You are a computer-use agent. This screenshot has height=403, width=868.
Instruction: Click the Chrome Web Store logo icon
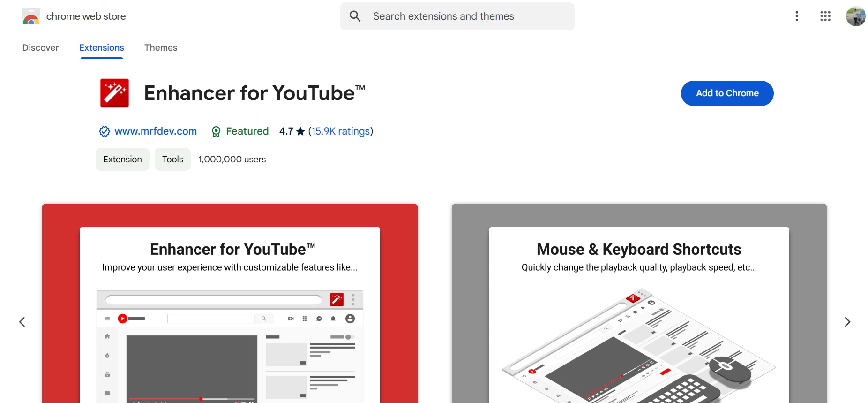click(x=31, y=16)
